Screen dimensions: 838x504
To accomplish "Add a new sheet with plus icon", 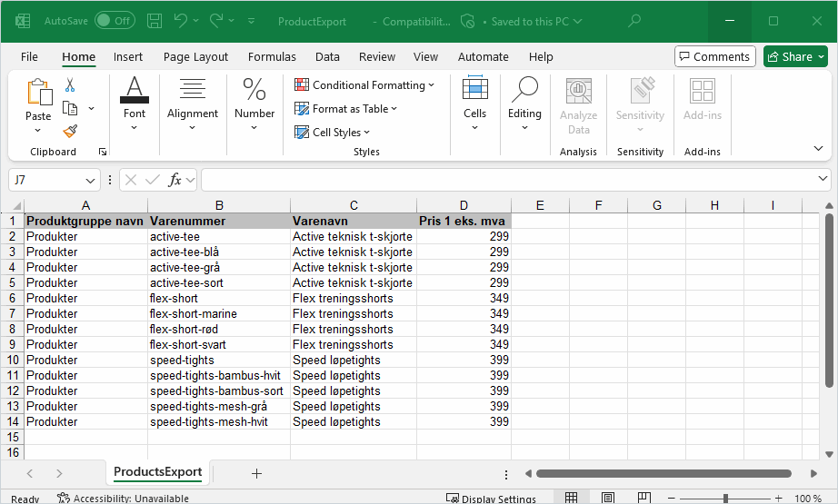I will point(256,473).
